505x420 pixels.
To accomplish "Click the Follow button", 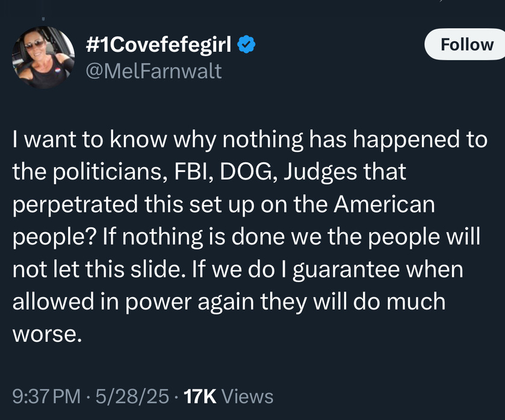I will [466, 44].
